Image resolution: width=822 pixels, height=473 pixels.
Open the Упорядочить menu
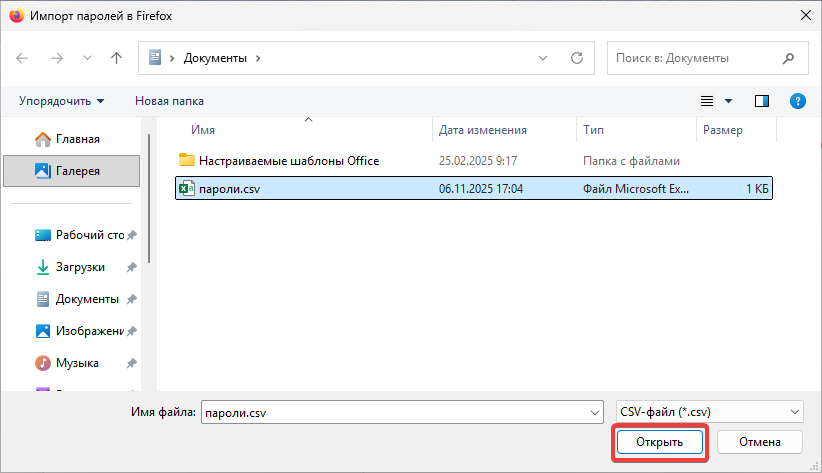(x=62, y=101)
